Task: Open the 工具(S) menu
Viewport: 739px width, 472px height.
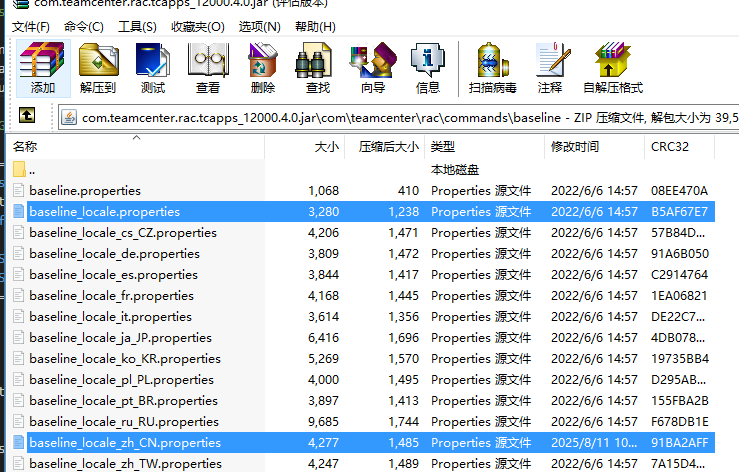Action: (137, 26)
